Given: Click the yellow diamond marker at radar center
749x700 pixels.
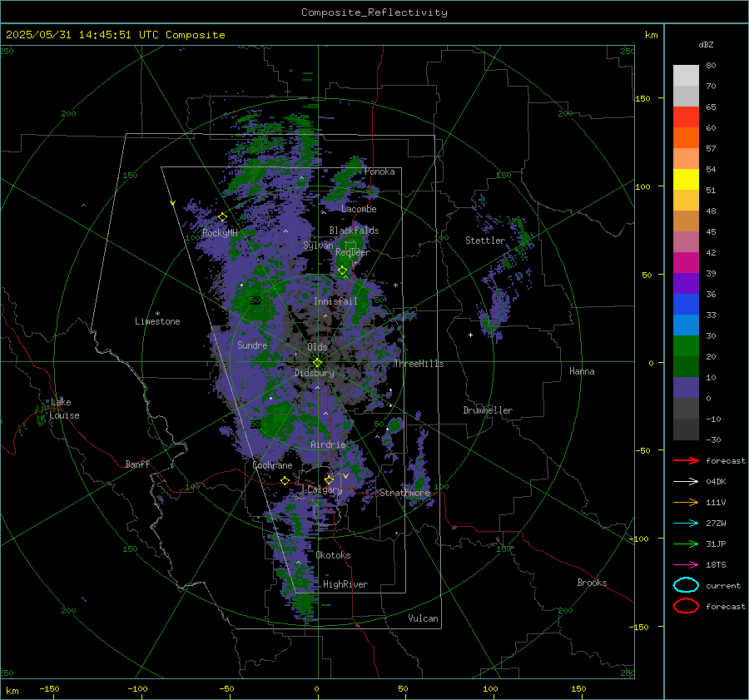Looking at the screenshot, I should [x=318, y=363].
